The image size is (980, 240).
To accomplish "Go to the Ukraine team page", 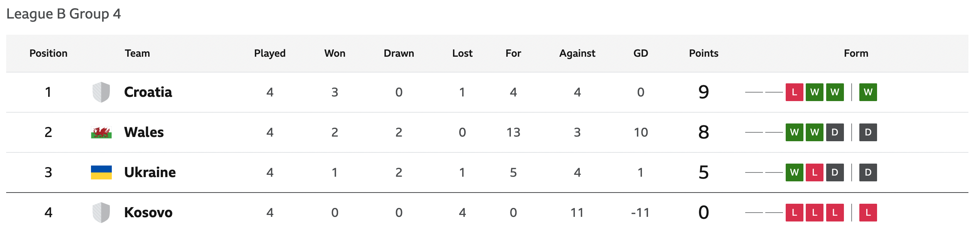I will pyautogui.click(x=150, y=172).
